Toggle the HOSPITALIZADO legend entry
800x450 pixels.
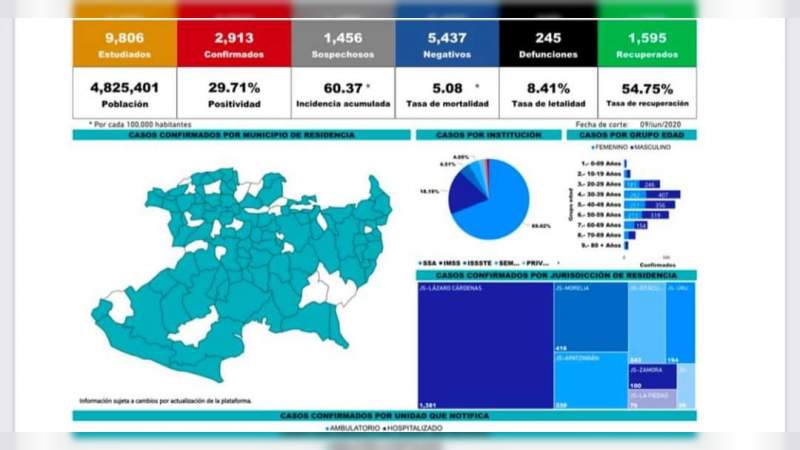coord(413,428)
